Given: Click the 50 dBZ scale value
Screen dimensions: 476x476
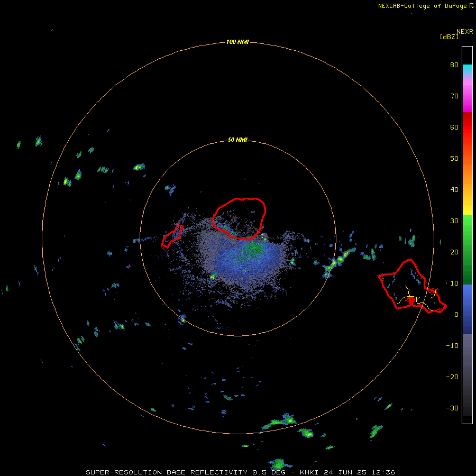Looking at the screenshot, I should (454, 159).
